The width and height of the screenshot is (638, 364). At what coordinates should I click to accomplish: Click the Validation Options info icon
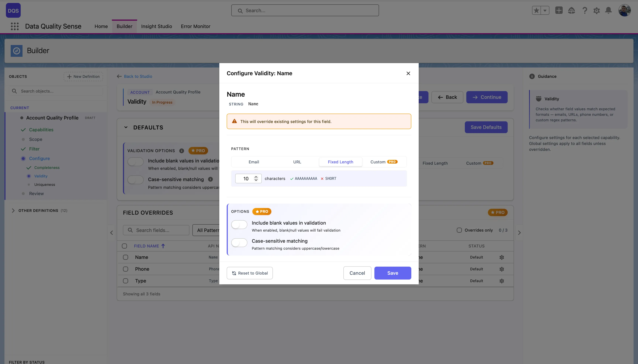181,151
